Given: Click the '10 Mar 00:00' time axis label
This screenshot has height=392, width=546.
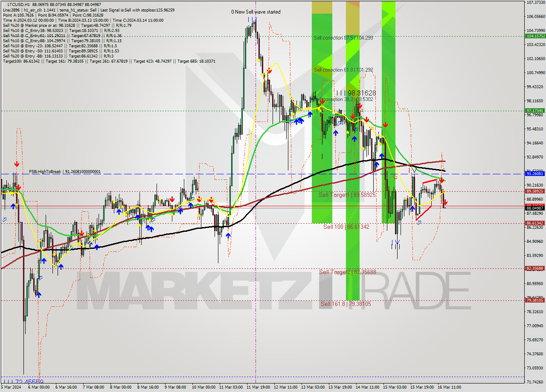Looking at the screenshot, I should [203, 387].
